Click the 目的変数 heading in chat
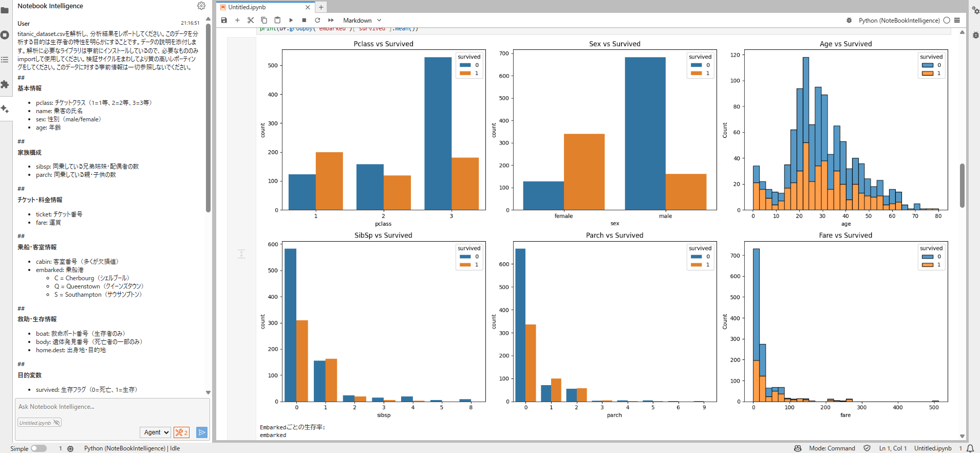 [x=29, y=375]
